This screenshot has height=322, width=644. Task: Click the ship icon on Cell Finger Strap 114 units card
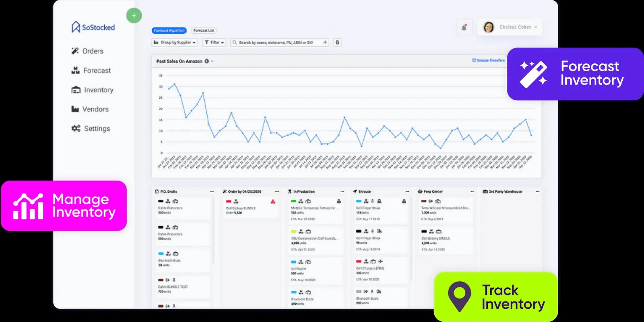[379, 201]
